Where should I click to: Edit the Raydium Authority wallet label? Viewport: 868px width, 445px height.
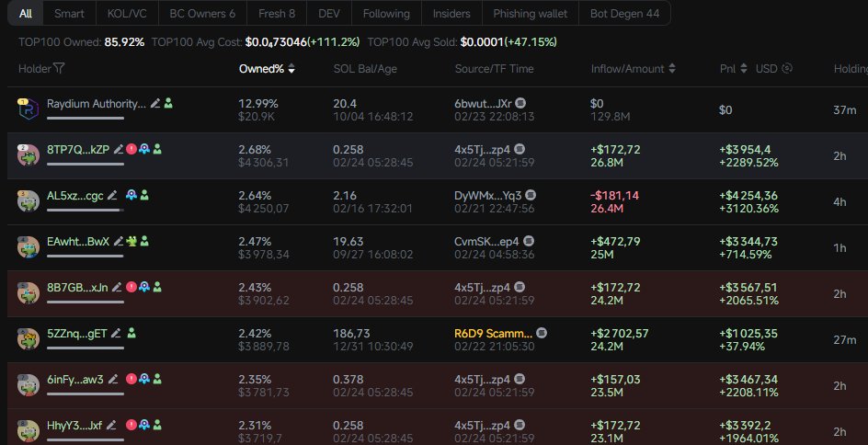(x=155, y=104)
